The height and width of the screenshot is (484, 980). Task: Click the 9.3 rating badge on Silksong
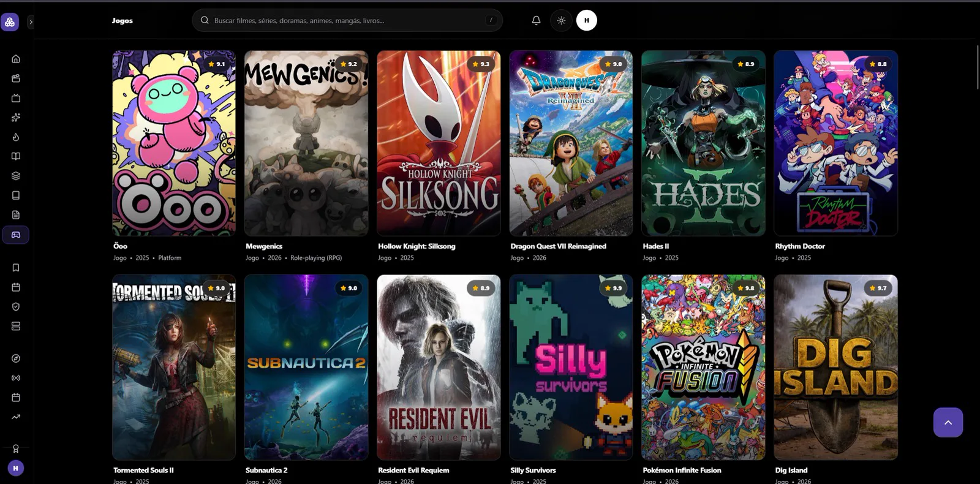point(481,64)
